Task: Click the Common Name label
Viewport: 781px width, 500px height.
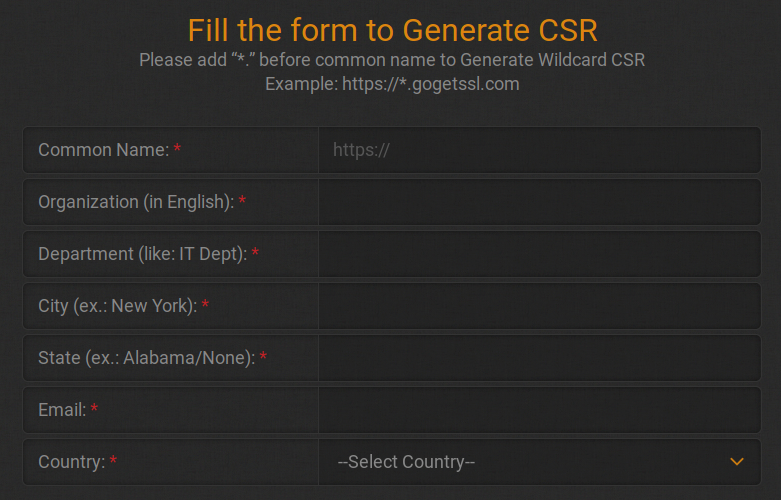Action: point(103,150)
